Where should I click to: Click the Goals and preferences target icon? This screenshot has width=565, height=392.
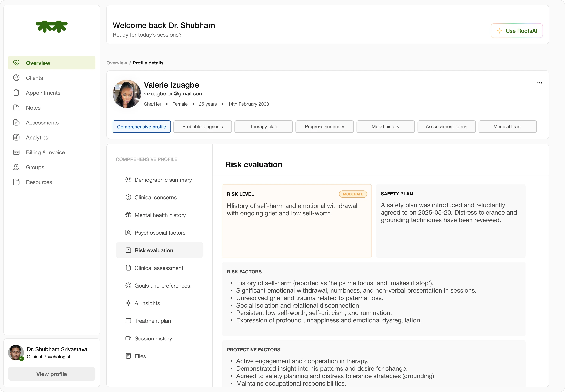click(128, 285)
